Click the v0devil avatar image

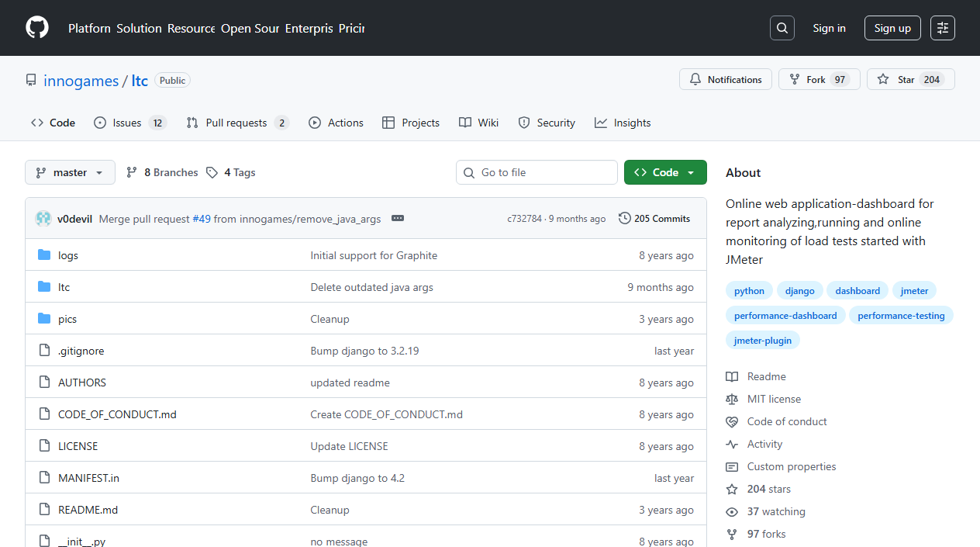pyautogui.click(x=43, y=219)
